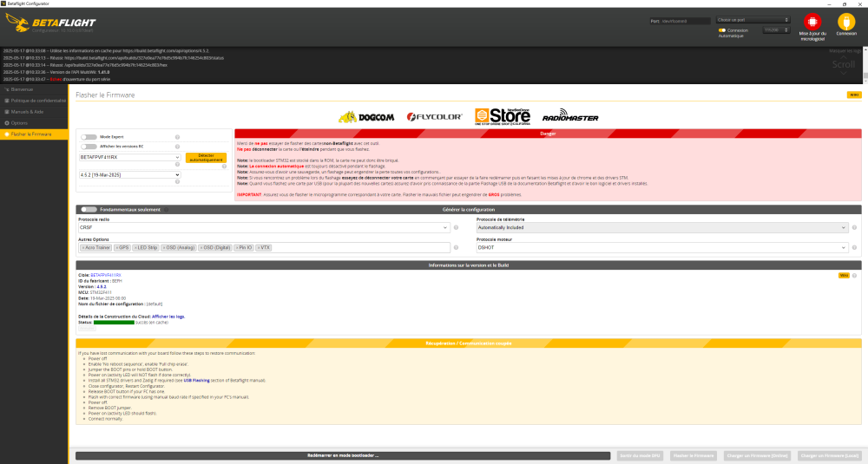Click help icon beside build info Wiki button

pos(854,276)
